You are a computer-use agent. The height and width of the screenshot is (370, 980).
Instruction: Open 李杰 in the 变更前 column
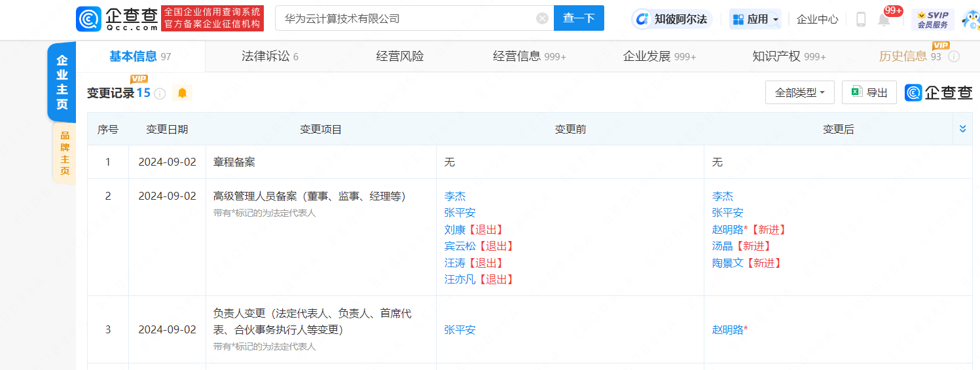point(454,196)
